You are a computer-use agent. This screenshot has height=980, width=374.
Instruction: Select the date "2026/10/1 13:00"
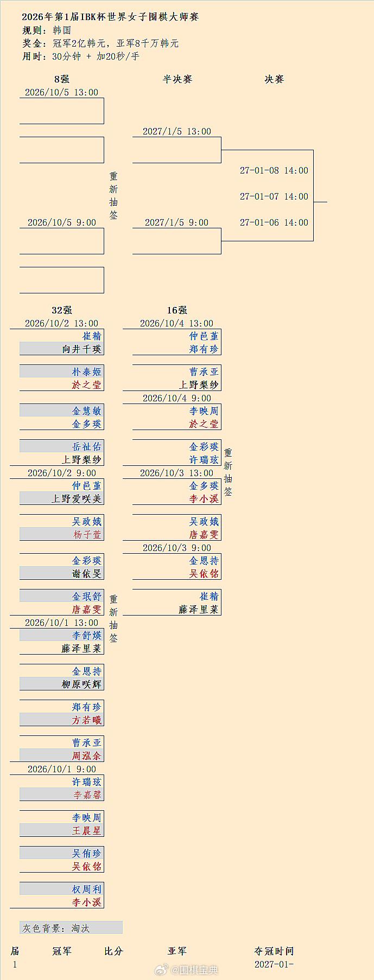62,623
